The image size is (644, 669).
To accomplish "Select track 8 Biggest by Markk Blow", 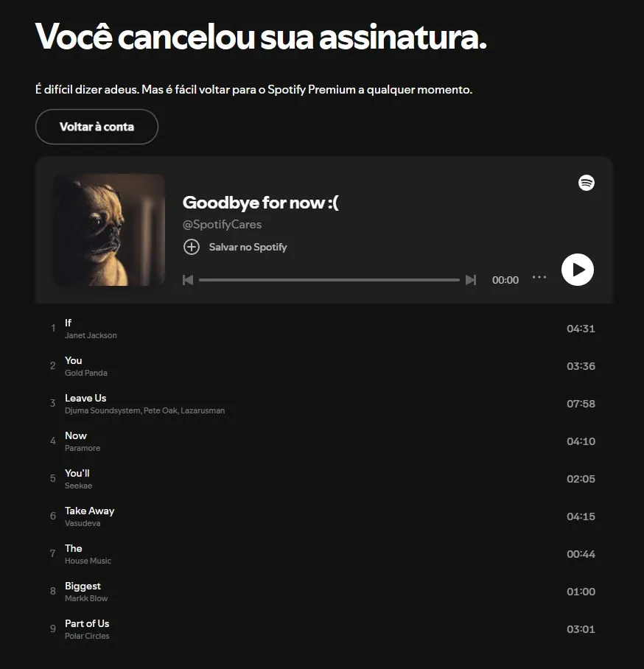I will point(323,592).
